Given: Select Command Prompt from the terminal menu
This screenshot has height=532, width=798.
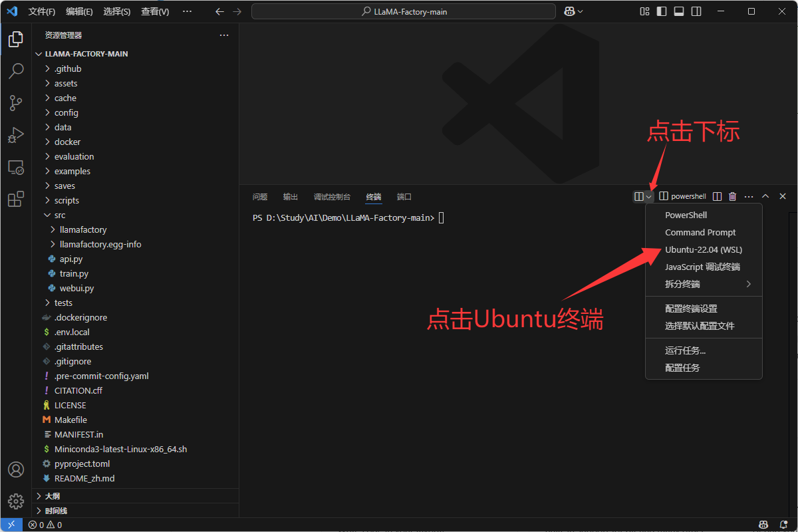Looking at the screenshot, I should coord(704,233).
